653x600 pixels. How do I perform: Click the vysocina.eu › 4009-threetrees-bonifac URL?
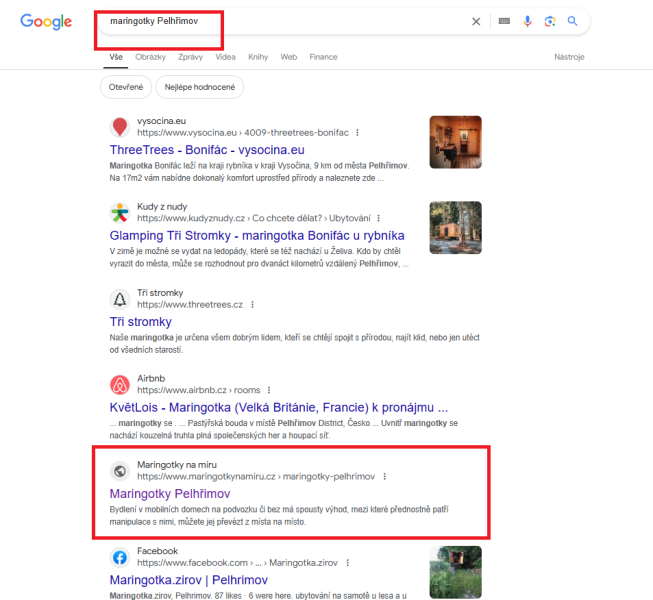[243, 133]
